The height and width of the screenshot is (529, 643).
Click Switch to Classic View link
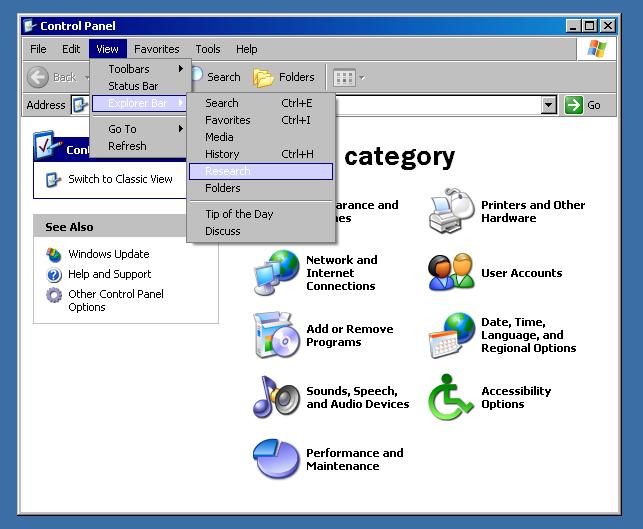point(120,179)
